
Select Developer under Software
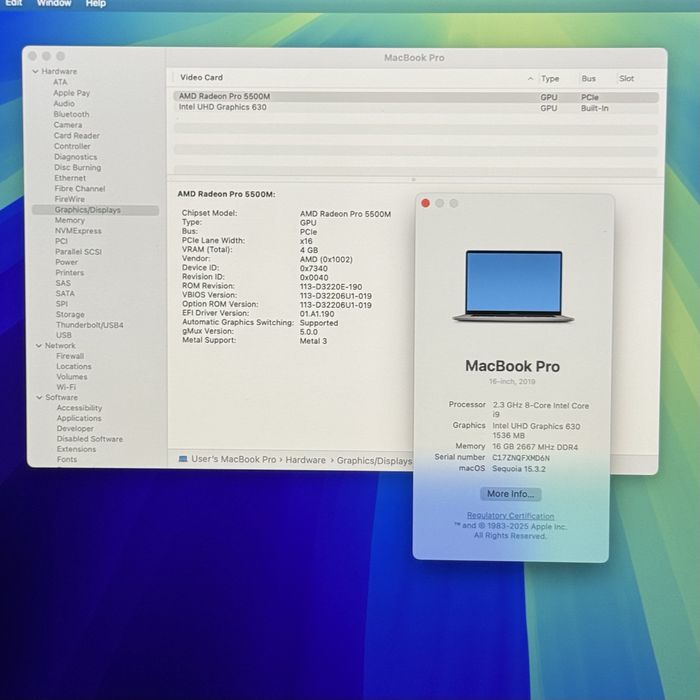(75, 429)
